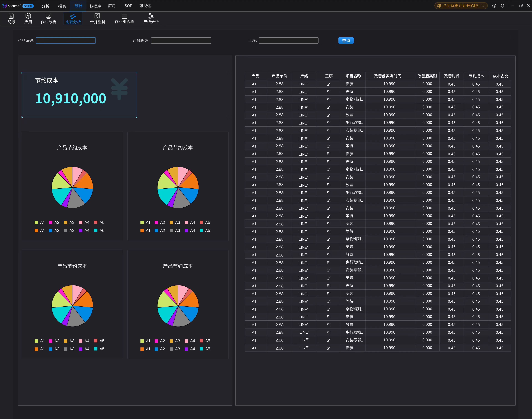
Task: Sort by 成本占比 column header
Action: coord(501,76)
